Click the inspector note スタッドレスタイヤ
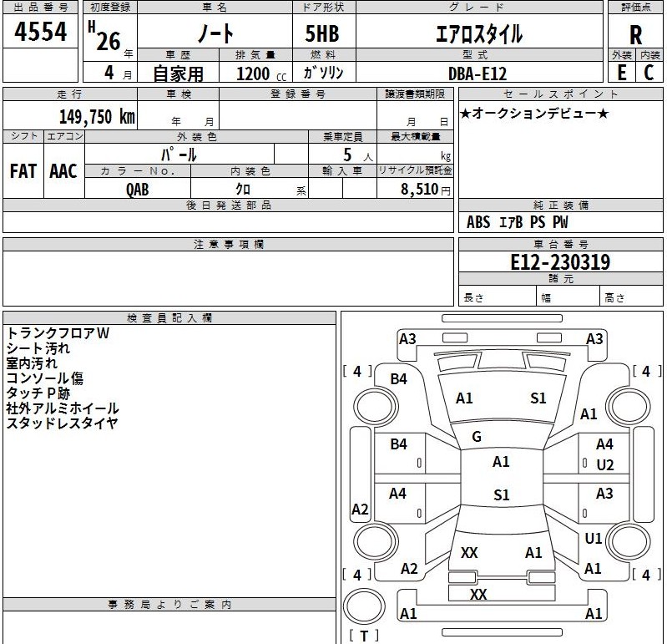This screenshot has width=667, height=644. click(62, 423)
